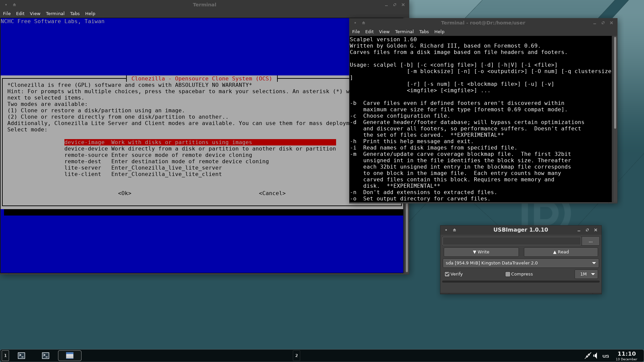Image resolution: width=644 pixels, height=362 pixels.
Task: Toggle the Verify checkbox in USBImager
Action: pyautogui.click(x=447, y=274)
